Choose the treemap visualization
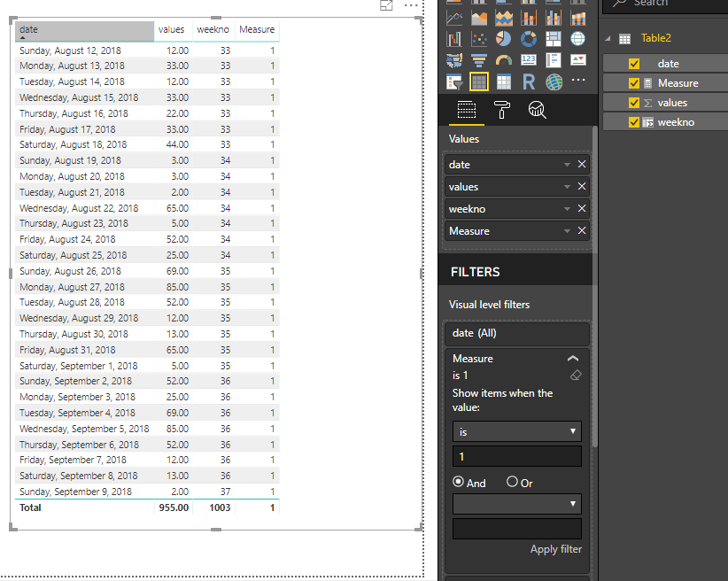728x581 pixels. 553,39
